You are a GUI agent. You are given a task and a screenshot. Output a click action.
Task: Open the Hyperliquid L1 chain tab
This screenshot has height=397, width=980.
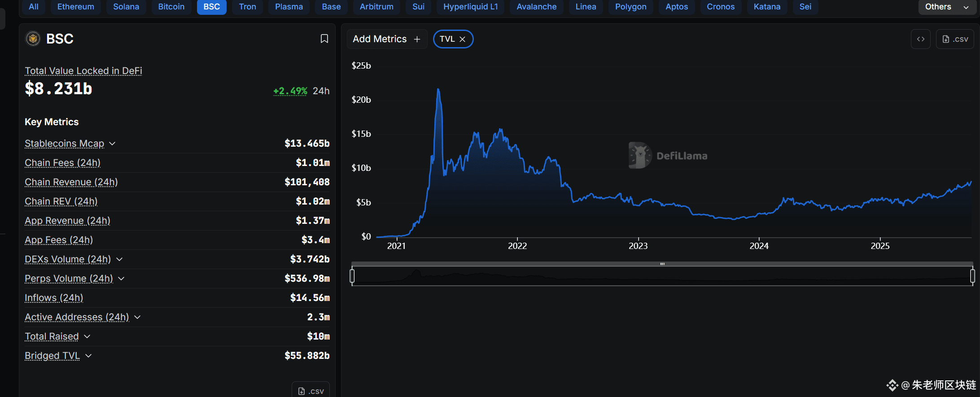pyautogui.click(x=470, y=7)
